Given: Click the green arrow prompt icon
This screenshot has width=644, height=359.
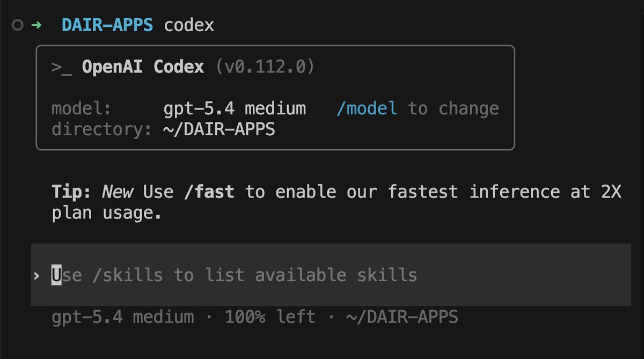Looking at the screenshot, I should click(36, 25).
